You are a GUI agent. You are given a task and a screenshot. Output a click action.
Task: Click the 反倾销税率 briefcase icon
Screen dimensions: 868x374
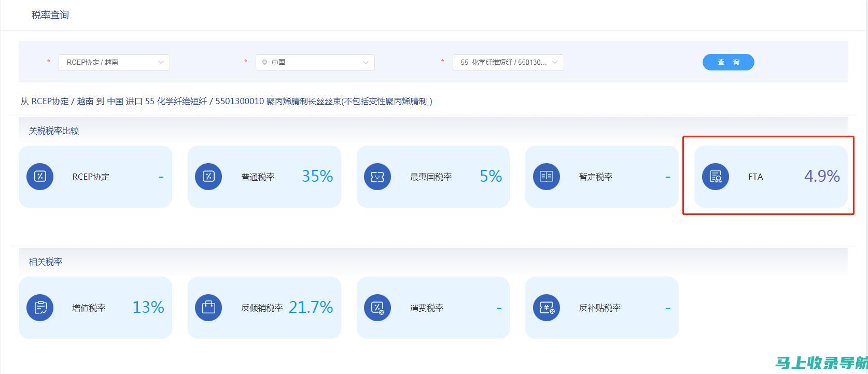point(208,308)
